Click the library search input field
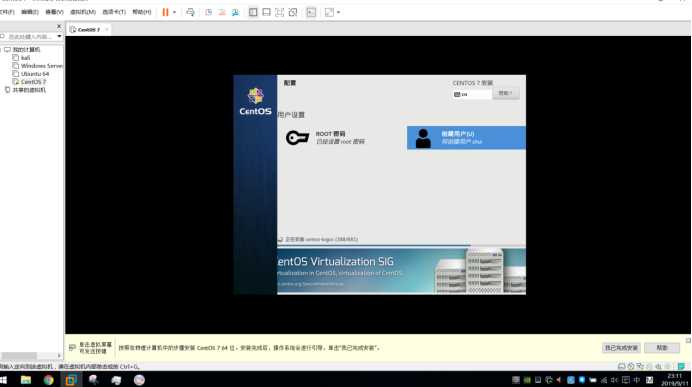The width and height of the screenshot is (692, 387). click(29, 37)
